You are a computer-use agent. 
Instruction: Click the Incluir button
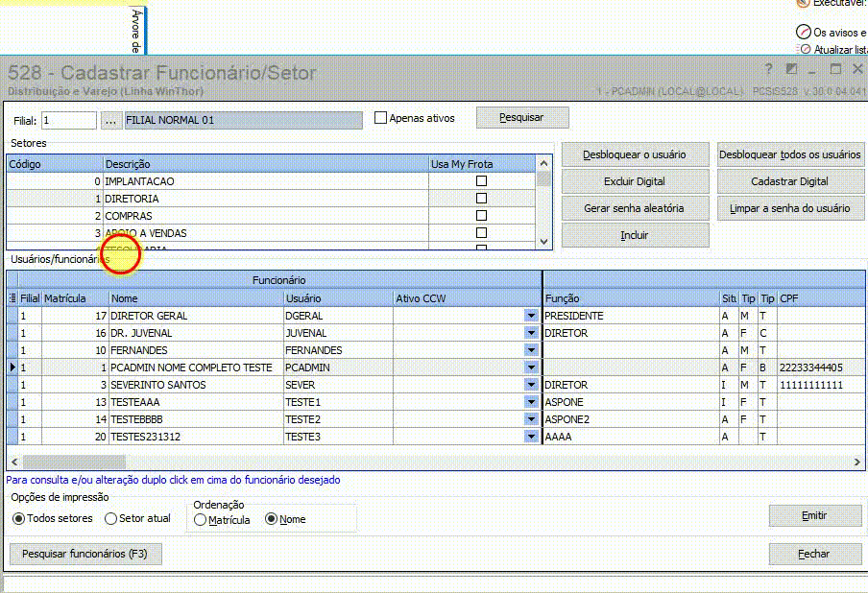click(x=635, y=235)
